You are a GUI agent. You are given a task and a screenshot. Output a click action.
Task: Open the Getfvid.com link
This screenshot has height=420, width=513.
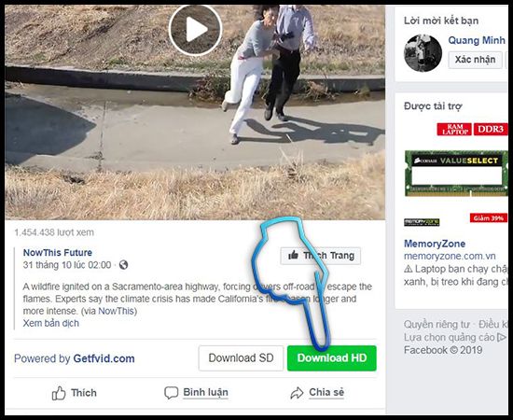(x=104, y=358)
